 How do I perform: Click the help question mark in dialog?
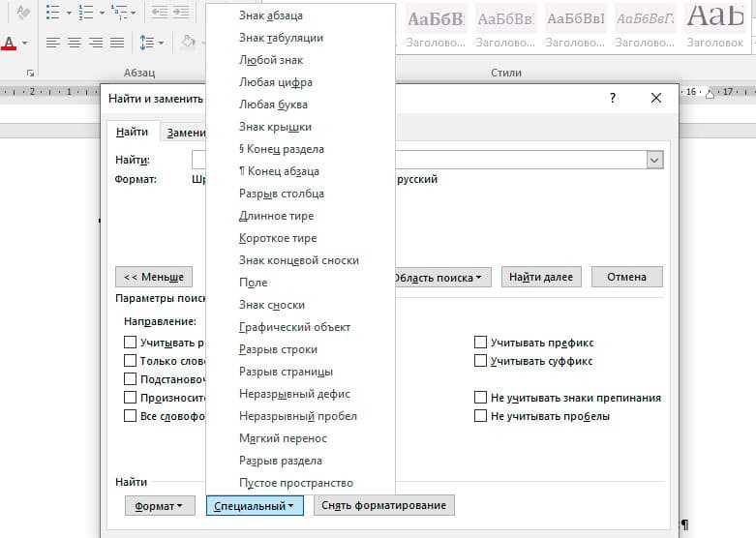tap(613, 99)
